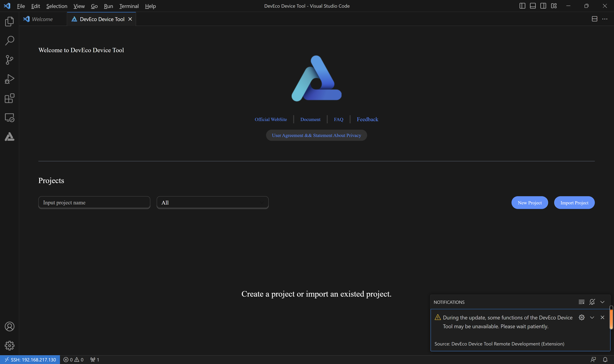
Task: Open the Official WebSite link
Action: point(271,119)
